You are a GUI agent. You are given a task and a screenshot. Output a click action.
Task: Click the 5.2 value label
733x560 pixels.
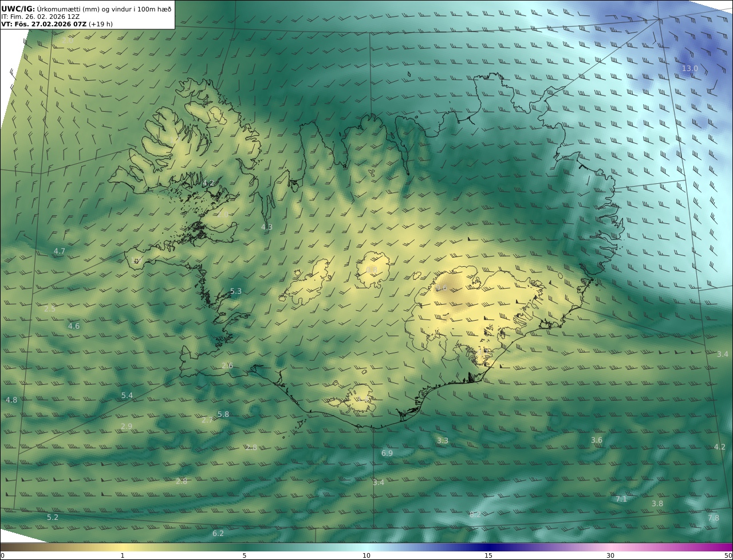point(53,518)
